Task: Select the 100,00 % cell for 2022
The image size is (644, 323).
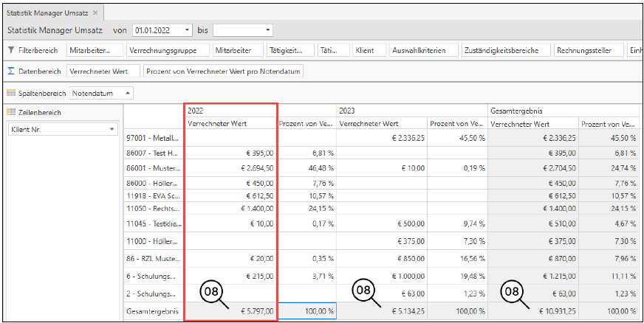Action: pos(307,312)
